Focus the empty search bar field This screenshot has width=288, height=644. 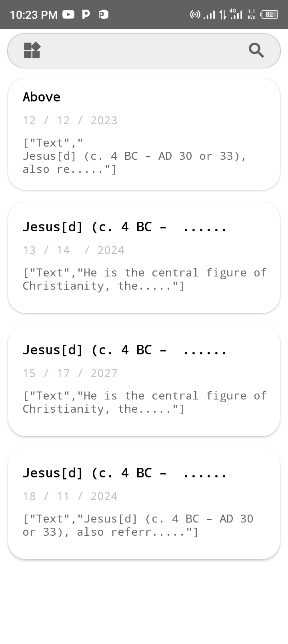[144, 51]
